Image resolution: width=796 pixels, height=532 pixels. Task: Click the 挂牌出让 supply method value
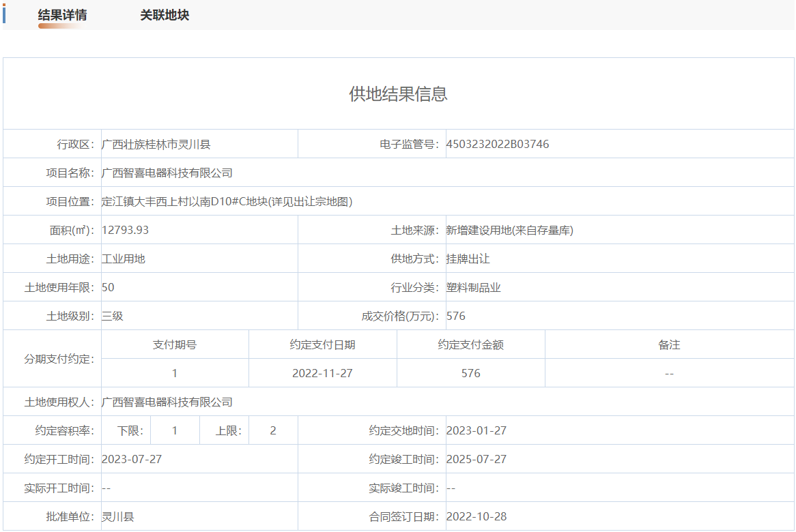pyautogui.click(x=468, y=259)
